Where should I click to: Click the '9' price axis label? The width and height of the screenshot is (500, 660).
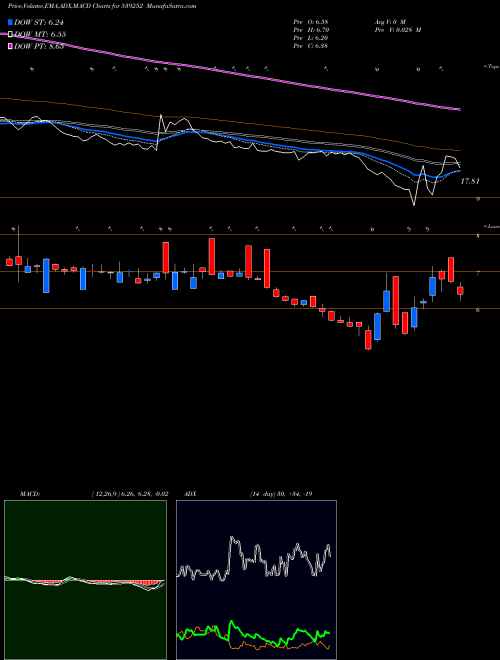[x=478, y=199]
